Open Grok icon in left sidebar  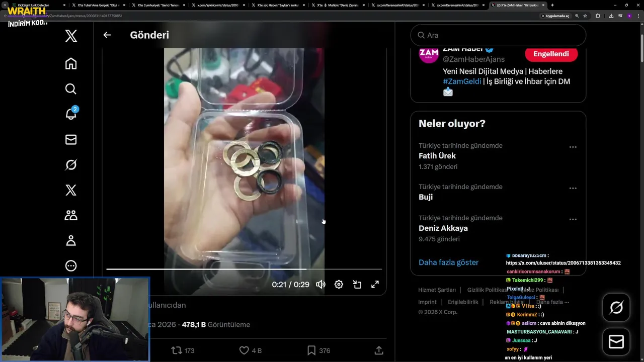[x=71, y=165]
